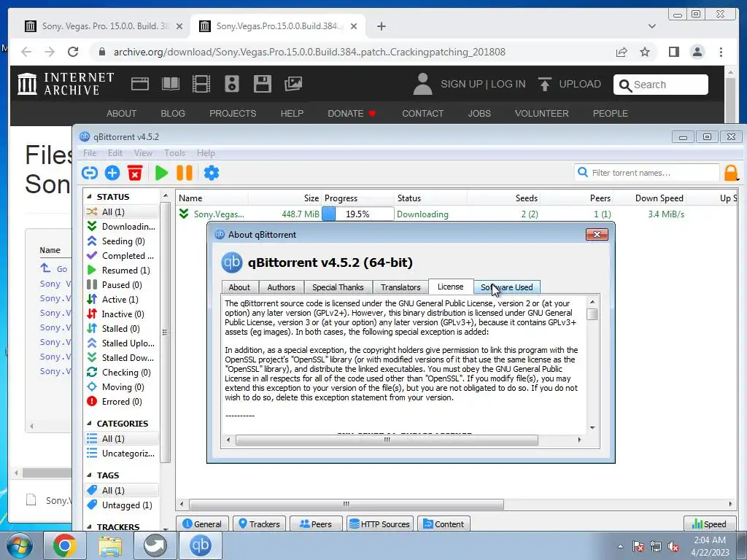Click DONATE link on Internet Archive

pyautogui.click(x=352, y=113)
